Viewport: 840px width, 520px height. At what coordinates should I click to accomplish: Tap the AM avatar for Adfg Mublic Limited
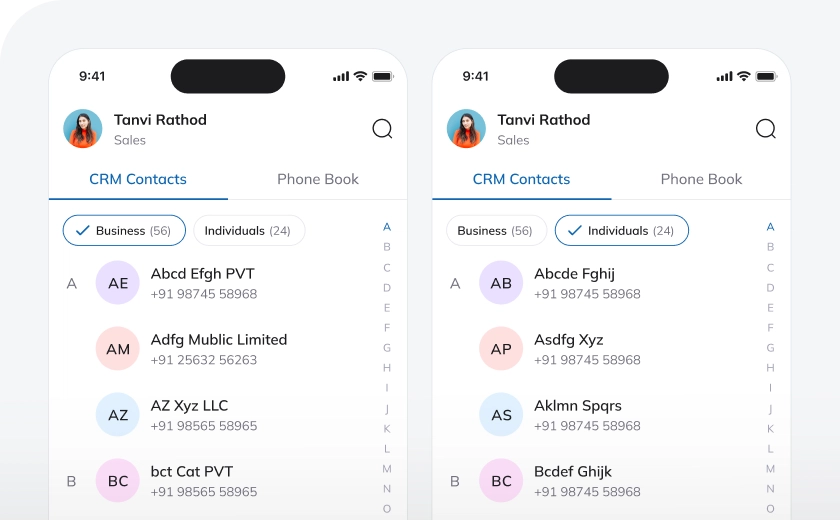tap(118, 349)
